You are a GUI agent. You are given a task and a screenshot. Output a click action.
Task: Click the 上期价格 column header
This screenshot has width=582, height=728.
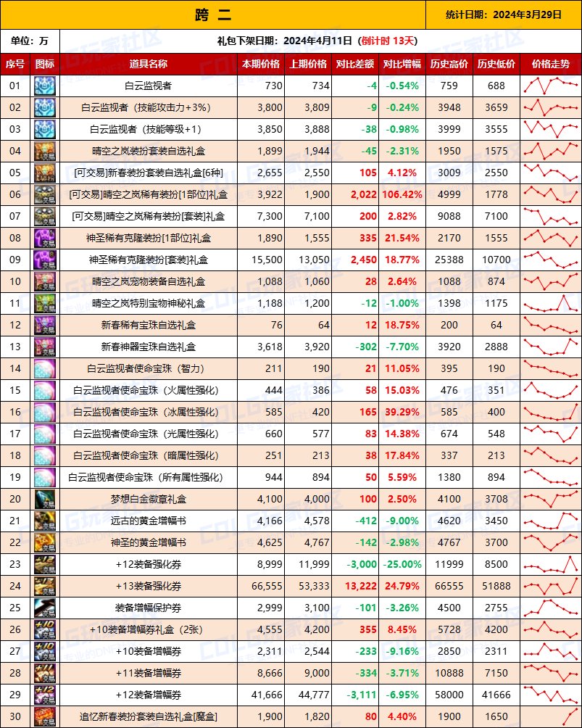pos(308,64)
